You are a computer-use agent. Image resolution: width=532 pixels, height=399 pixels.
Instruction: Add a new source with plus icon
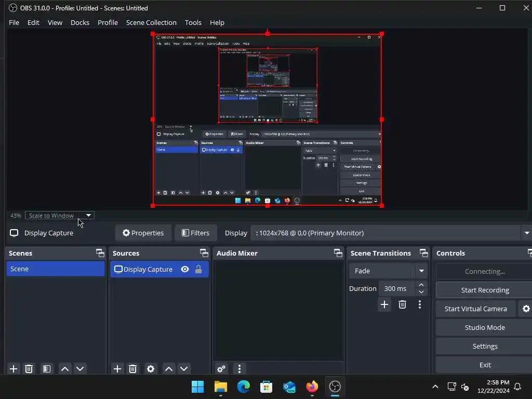(x=117, y=369)
